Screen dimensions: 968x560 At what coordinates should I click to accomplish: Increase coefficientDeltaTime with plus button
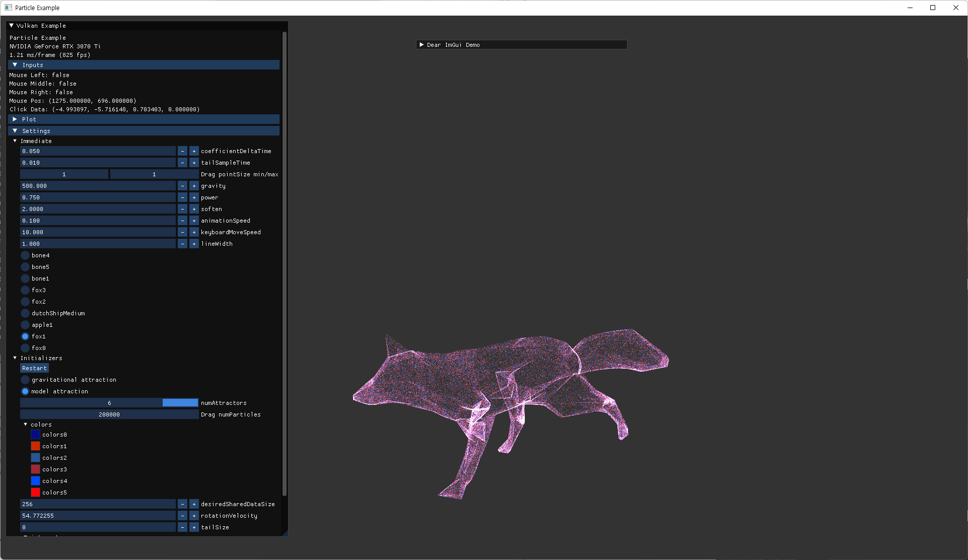[x=194, y=151]
